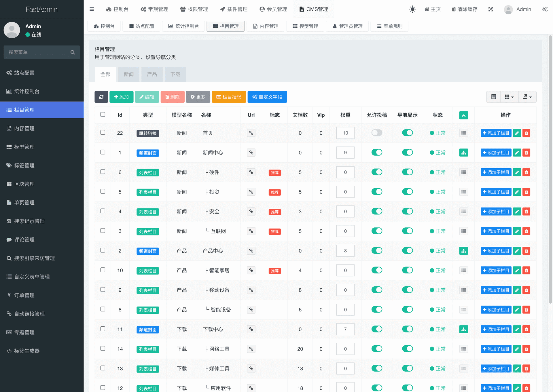Toggle 允许投稿 switch for 首页 row
Screen dimensions: 553x392
pos(377,133)
